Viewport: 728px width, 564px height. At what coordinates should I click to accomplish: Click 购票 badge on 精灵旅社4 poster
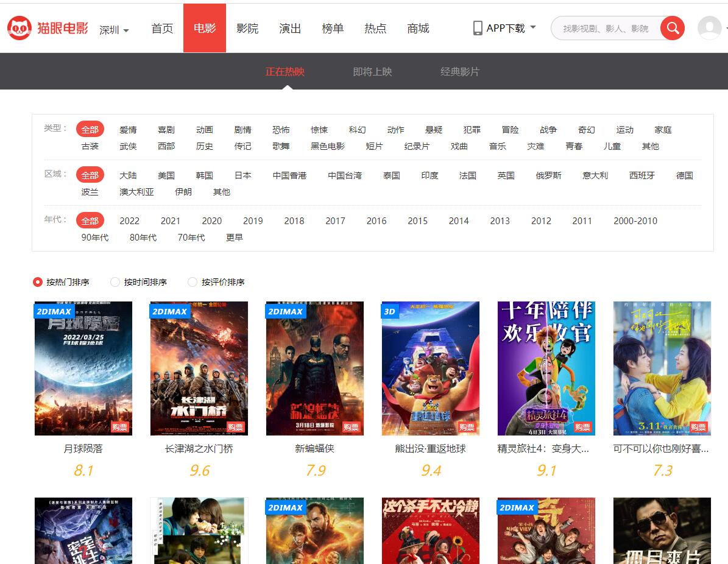coord(582,427)
